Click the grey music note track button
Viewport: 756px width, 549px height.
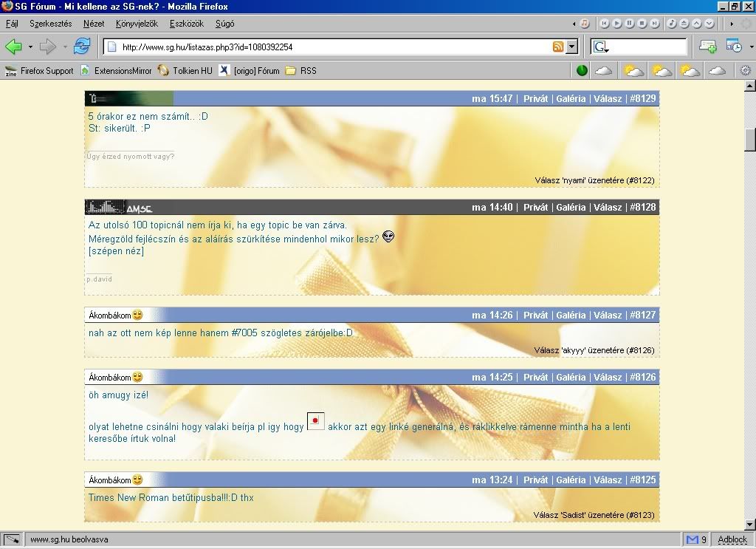(x=672, y=23)
